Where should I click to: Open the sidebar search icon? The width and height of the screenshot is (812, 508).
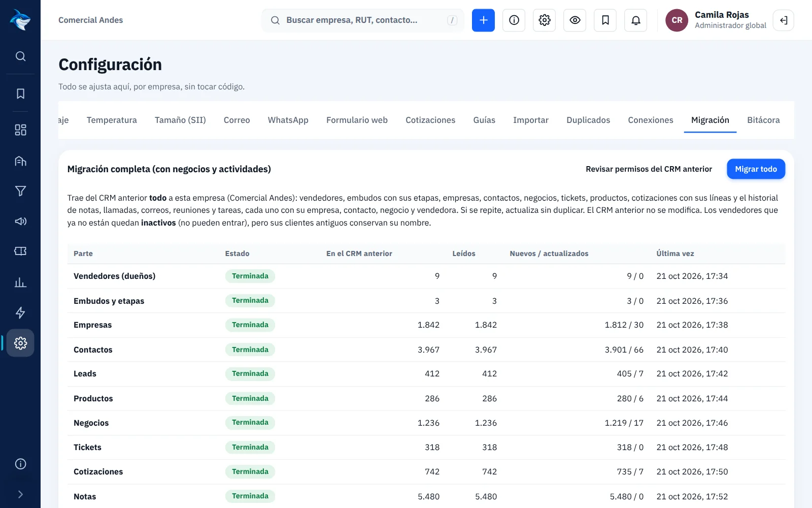(x=20, y=56)
